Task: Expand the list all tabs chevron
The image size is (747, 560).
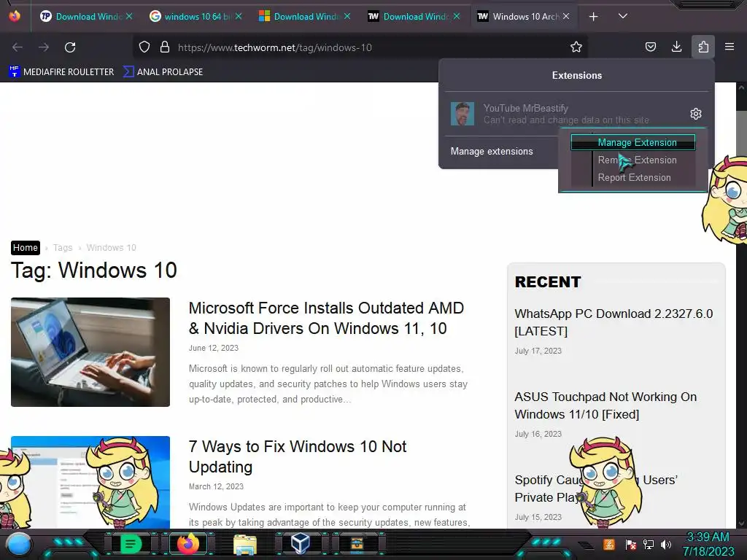Action: tap(623, 16)
